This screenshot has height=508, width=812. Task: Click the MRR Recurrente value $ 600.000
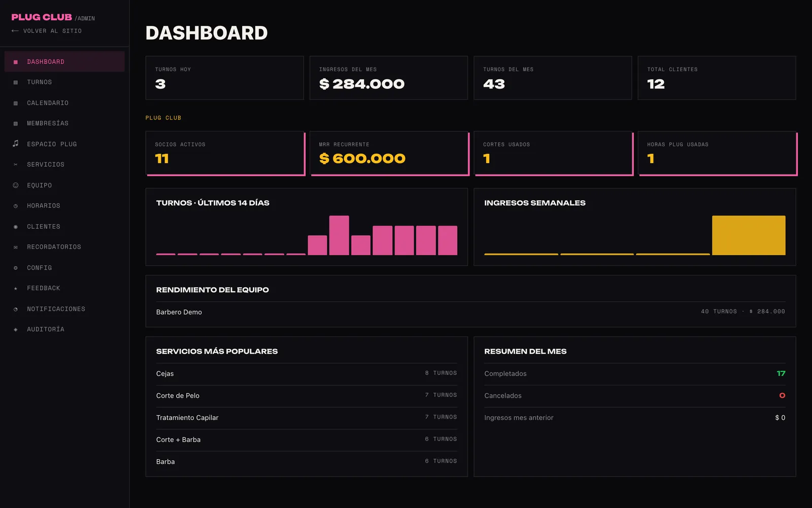pyautogui.click(x=362, y=158)
